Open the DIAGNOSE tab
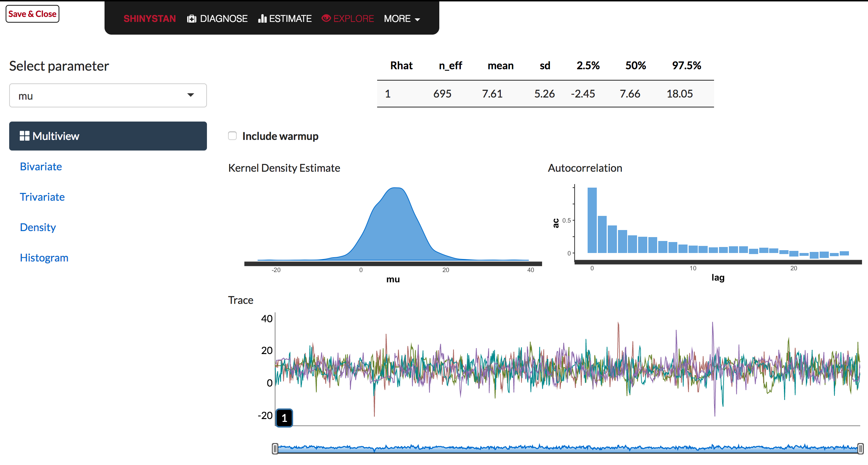The height and width of the screenshot is (465, 868). [224, 19]
